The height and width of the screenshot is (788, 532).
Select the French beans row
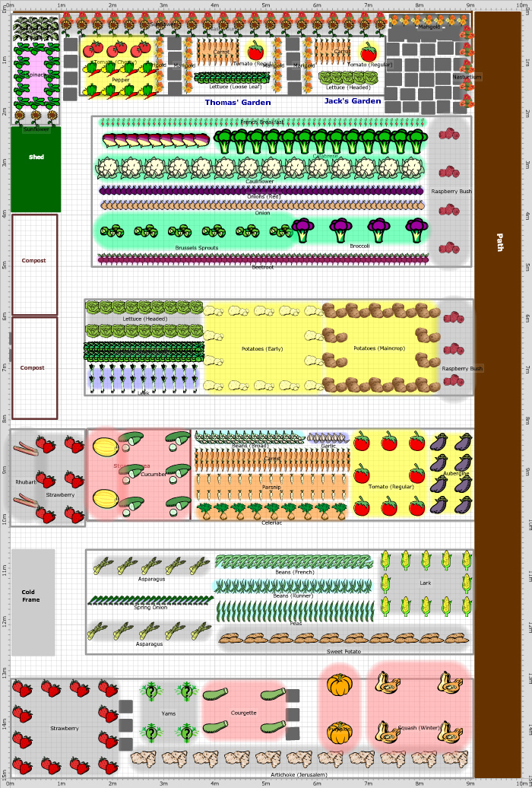[x=294, y=561]
